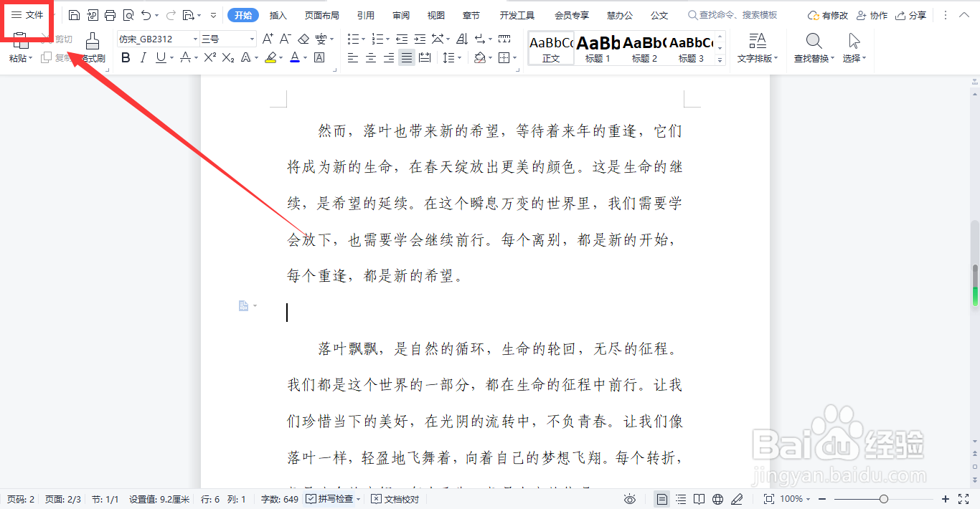Expand the styles gallery

point(720,60)
